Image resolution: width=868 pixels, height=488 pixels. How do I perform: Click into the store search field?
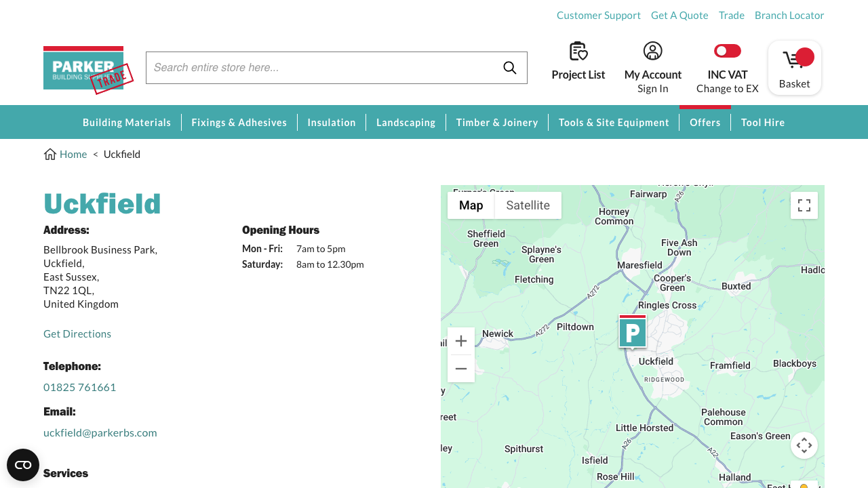tap(319, 68)
